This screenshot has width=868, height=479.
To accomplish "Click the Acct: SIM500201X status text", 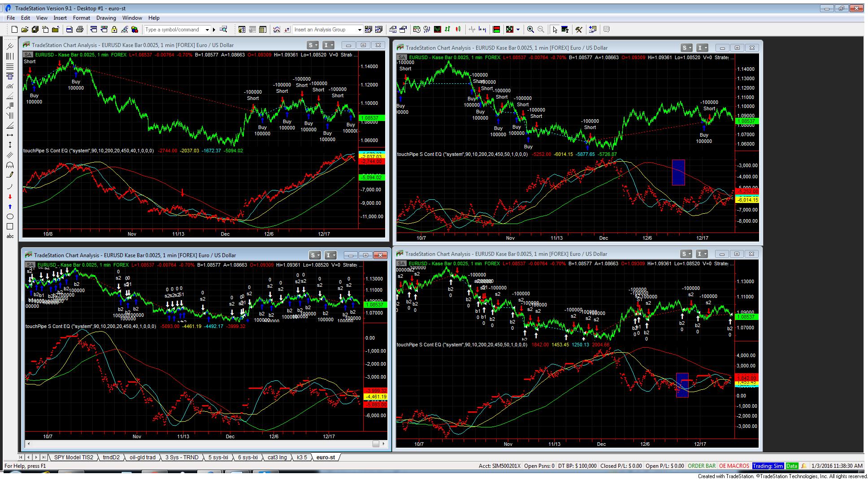I will tap(499, 466).
